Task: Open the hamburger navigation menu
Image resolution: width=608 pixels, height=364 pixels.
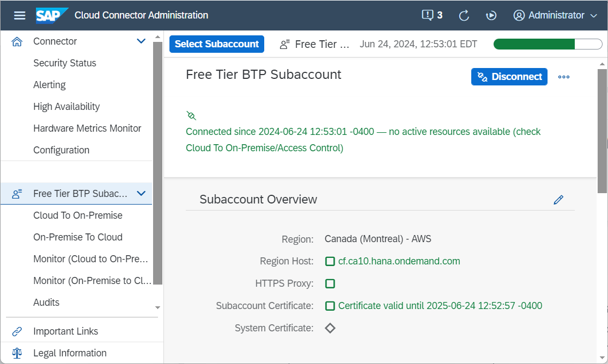Action: pos(20,15)
